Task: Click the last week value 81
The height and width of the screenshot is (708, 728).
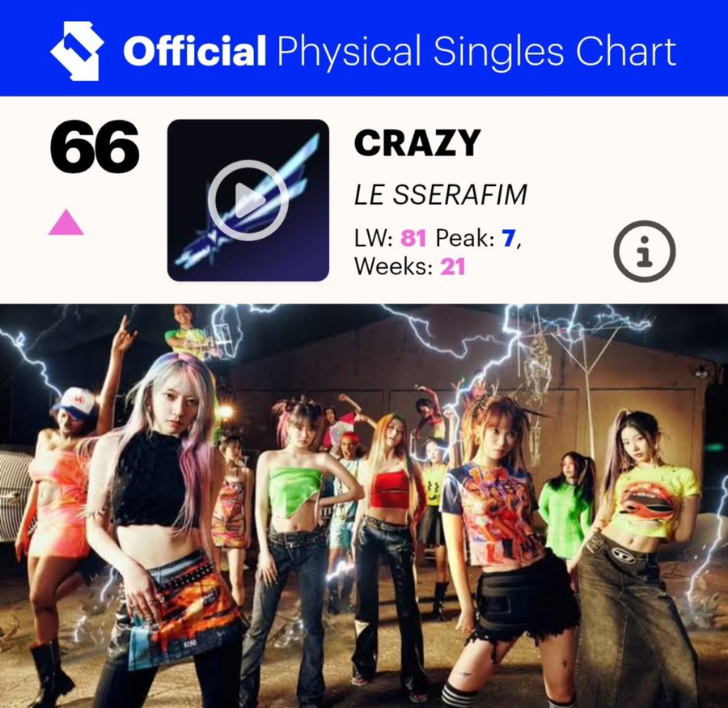Action: point(413,239)
